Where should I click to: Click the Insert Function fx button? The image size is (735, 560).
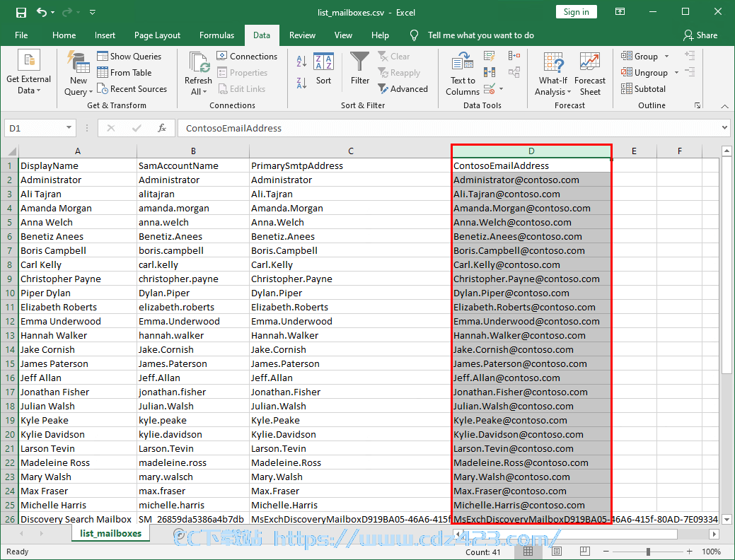pyautogui.click(x=162, y=128)
